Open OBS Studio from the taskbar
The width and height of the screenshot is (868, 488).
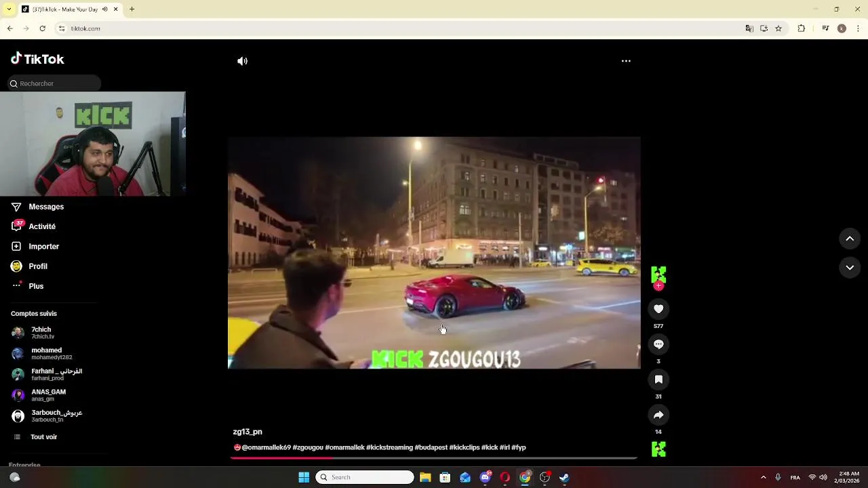click(545, 477)
